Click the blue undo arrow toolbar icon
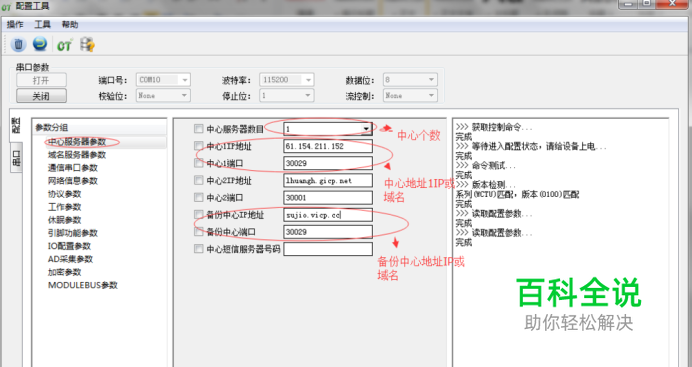This screenshot has height=367, width=692. (x=40, y=44)
